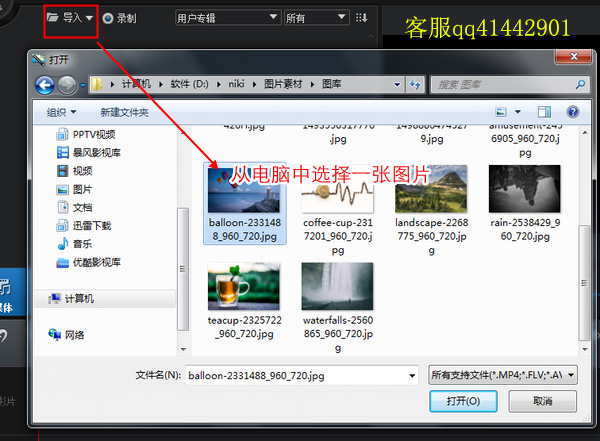Select the Record radio button
Screen dimensions: 600x441
(x=108, y=18)
